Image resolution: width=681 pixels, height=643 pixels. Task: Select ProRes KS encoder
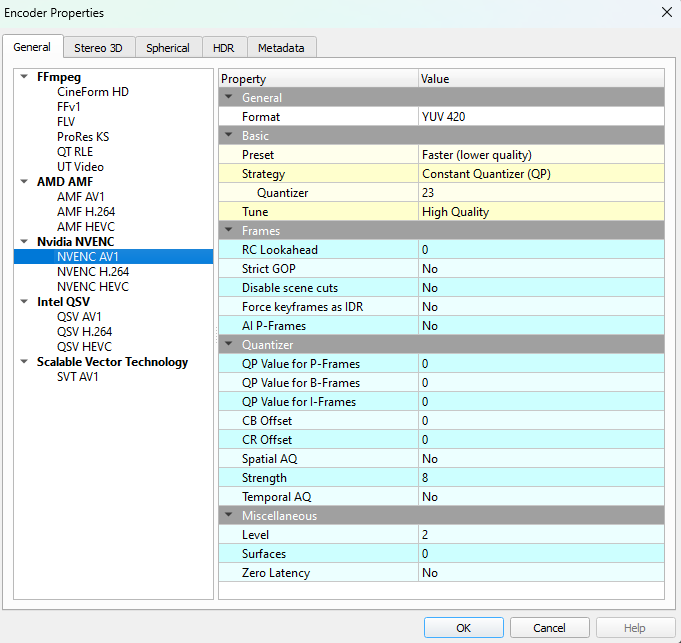83,137
